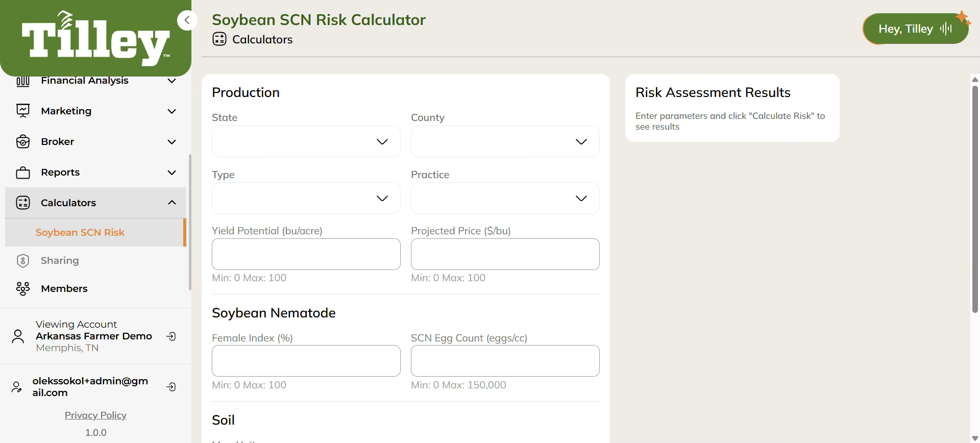Click the Hey, Tilley button
The image size is (980, 443).
coord(915,29)
